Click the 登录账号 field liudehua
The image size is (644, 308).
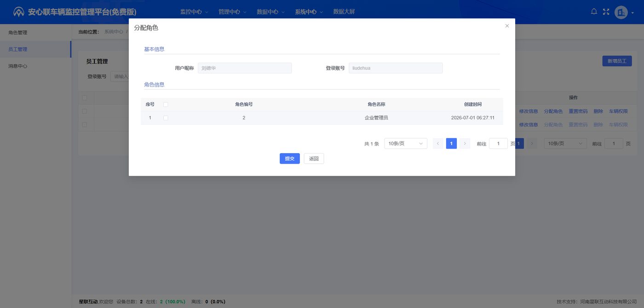396,68
